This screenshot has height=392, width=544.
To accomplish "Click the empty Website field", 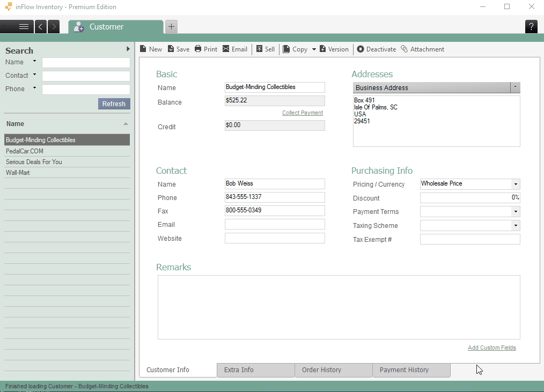I will coord(275,238).
